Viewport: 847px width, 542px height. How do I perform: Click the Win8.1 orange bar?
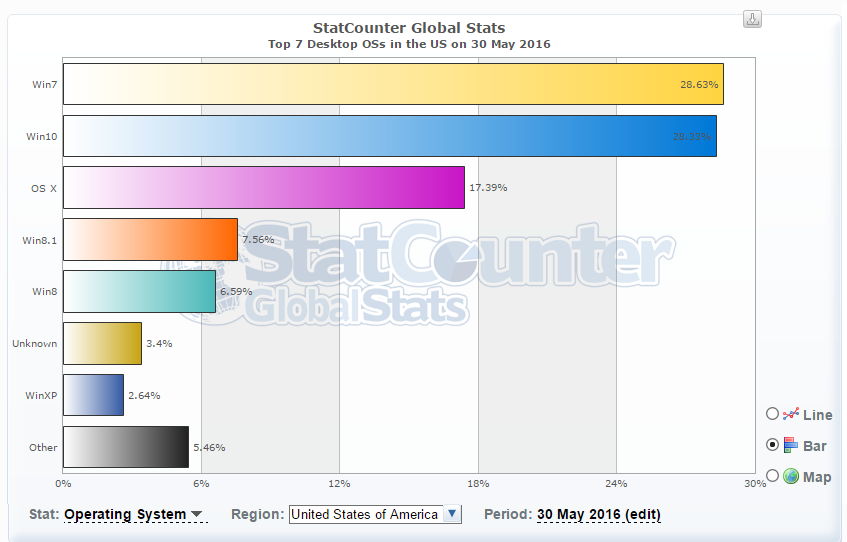click(x=150, y=239)
